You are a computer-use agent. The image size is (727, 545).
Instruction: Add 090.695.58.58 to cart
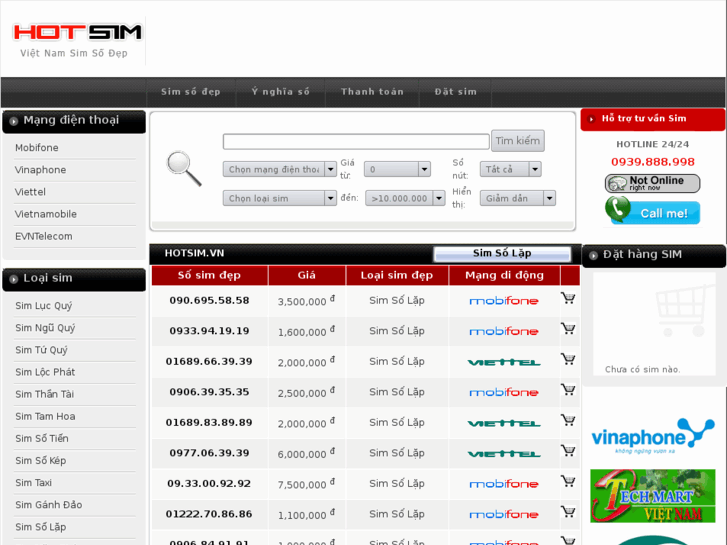click(568, 298)
